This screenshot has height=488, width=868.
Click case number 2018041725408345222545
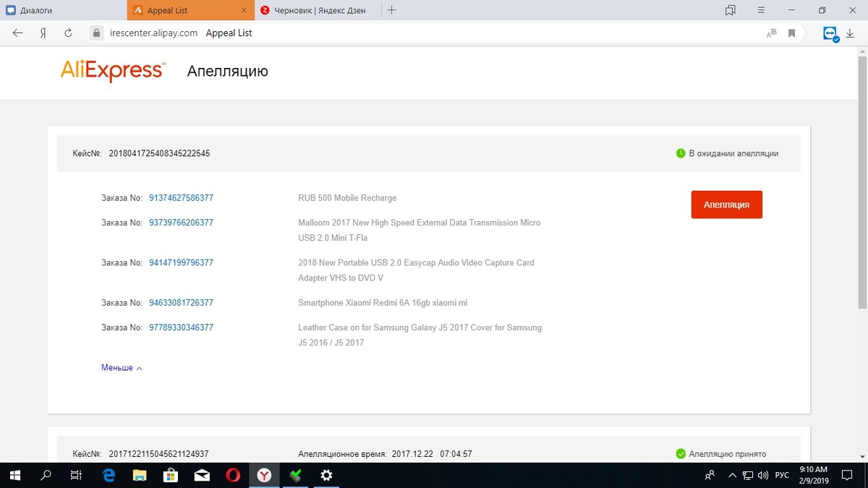coord(159,153)
